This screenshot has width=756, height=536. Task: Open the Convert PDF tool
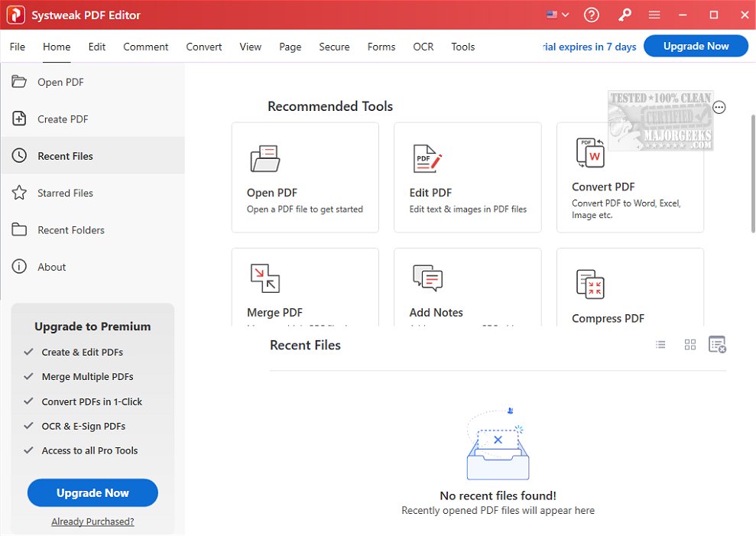(589, 153)
